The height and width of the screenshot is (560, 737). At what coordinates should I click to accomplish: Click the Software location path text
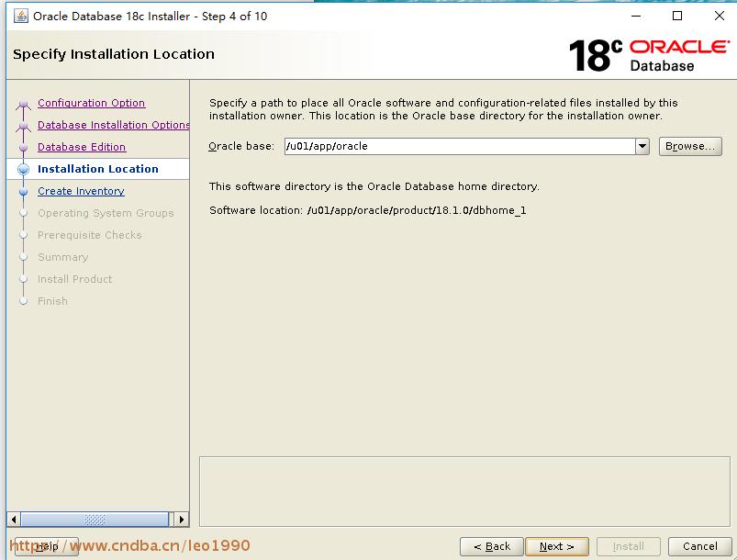[x=417, y=210]
